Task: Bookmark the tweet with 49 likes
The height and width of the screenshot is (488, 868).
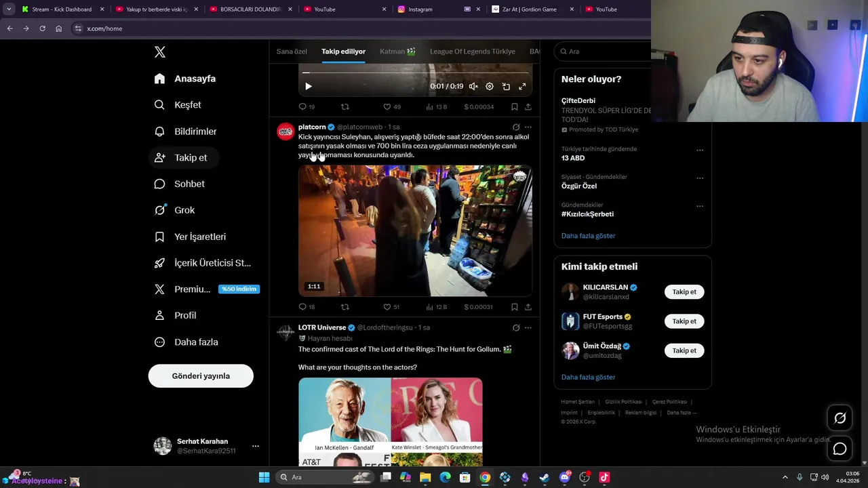Action: 515,107
